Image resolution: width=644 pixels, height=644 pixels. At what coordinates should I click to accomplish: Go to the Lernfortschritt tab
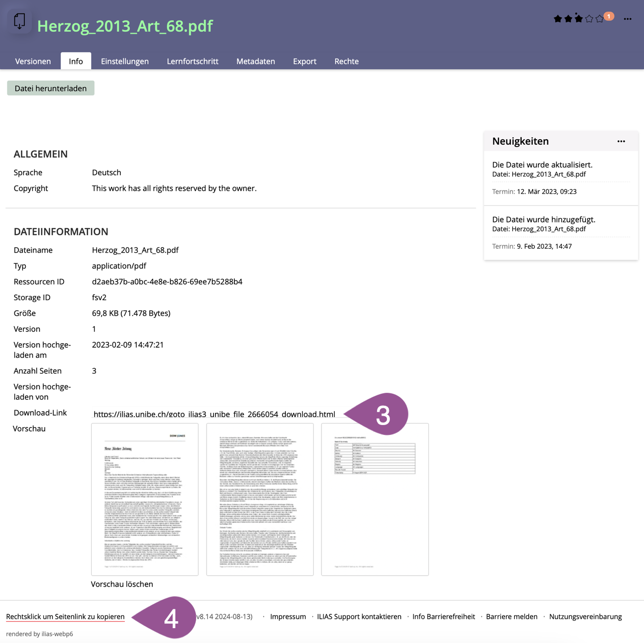(192, 61)
